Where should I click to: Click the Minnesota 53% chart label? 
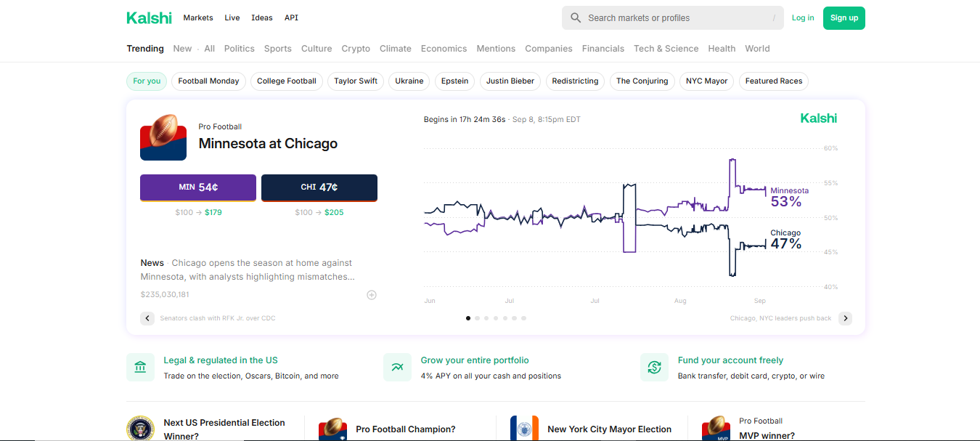point(789,197)
